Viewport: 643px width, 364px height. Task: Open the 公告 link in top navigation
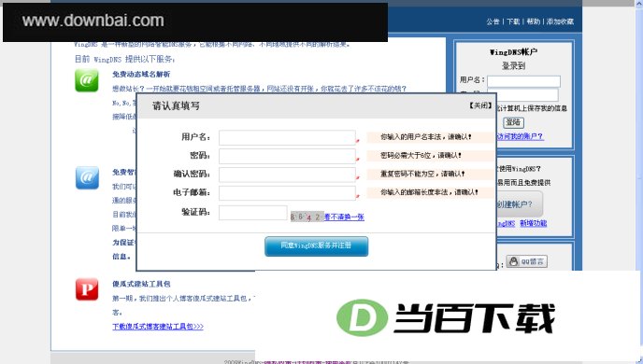pyautogui.click(x=493, y=21)
